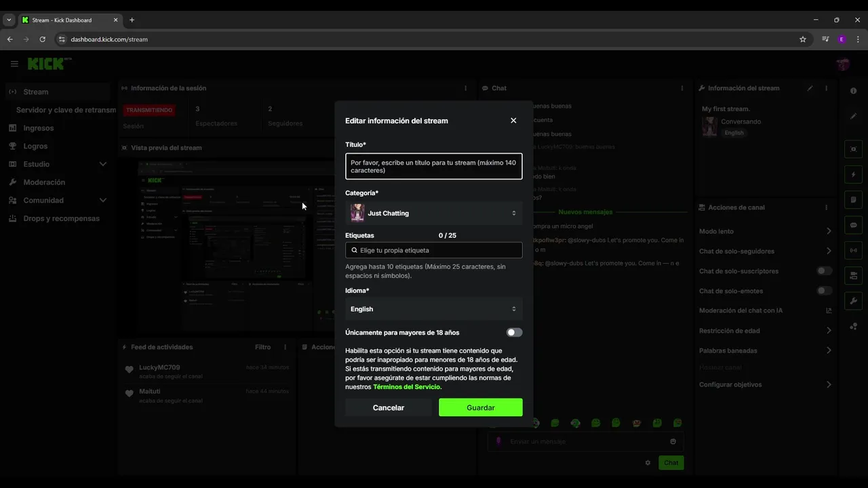Select the Stream - Kick Dashboard tab
The width and height of the screenshot is (868, 488).
[70, 20]
